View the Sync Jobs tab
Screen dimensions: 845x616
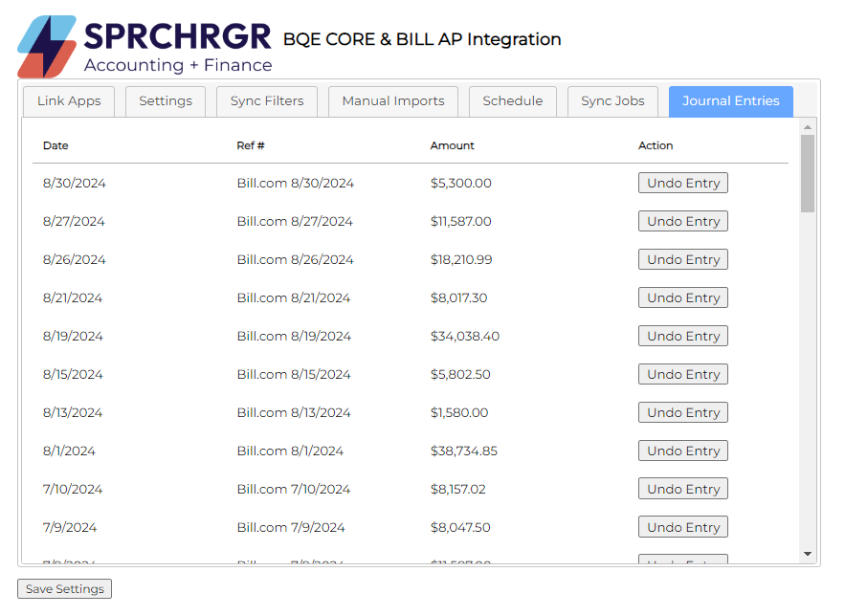click(x=612, y=101)
